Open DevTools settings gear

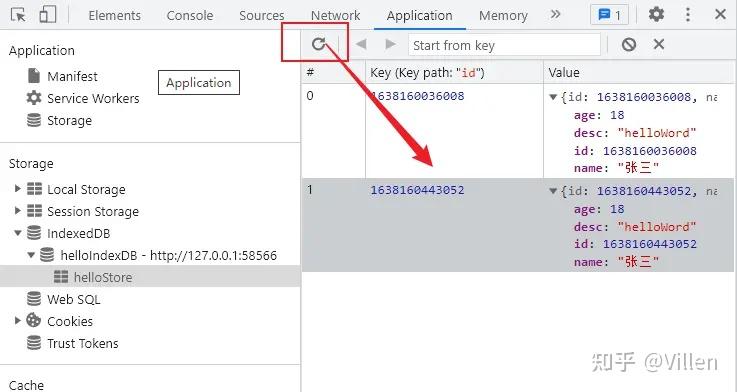click(656, 15)
